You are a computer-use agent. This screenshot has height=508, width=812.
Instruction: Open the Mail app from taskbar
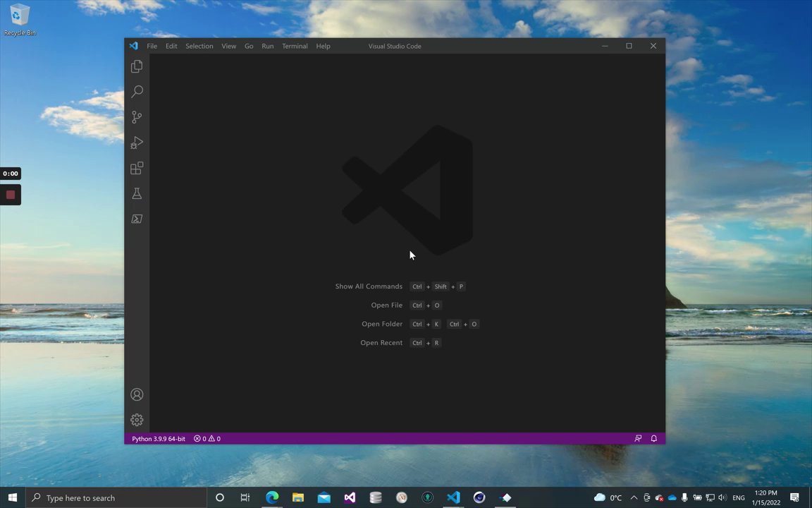[x=324, y=497]
